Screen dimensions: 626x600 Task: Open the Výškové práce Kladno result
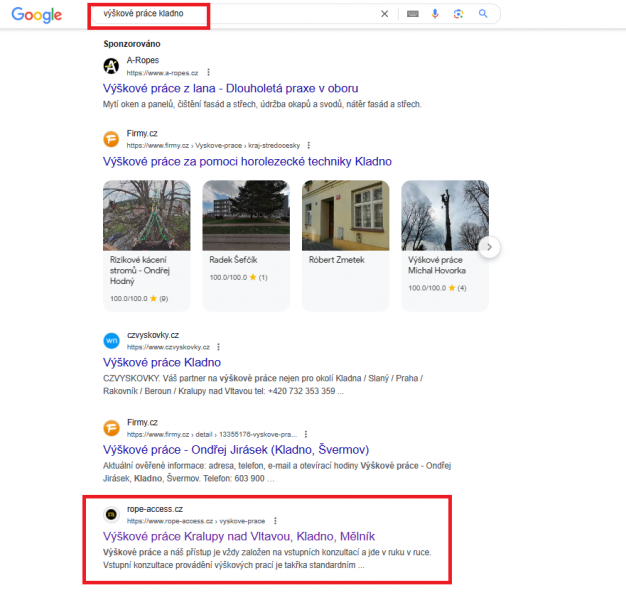pyautogui.click(x=162, y=362)
